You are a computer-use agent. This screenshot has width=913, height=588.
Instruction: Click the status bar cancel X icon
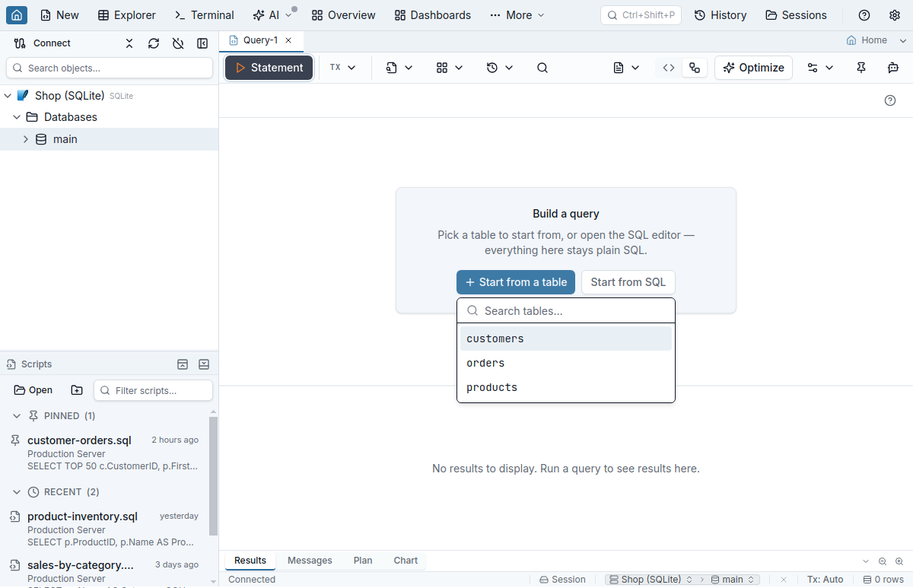click(784, 580)
